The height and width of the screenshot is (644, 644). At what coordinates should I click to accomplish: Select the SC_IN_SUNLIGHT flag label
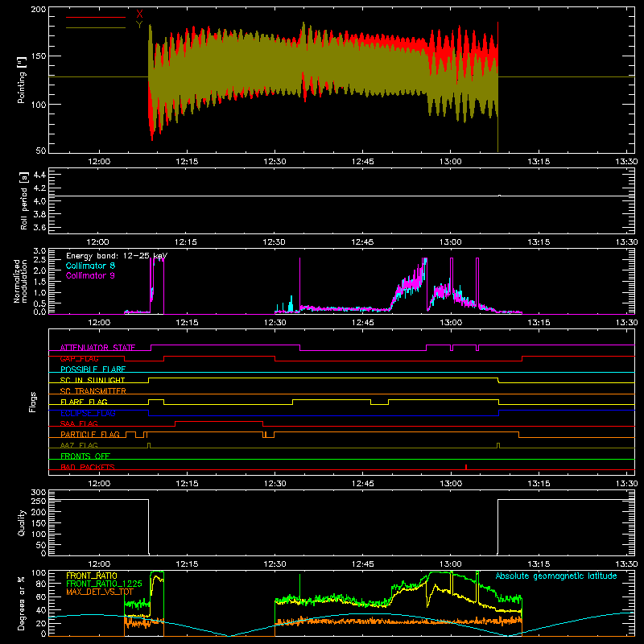click(x=93, y=380)
